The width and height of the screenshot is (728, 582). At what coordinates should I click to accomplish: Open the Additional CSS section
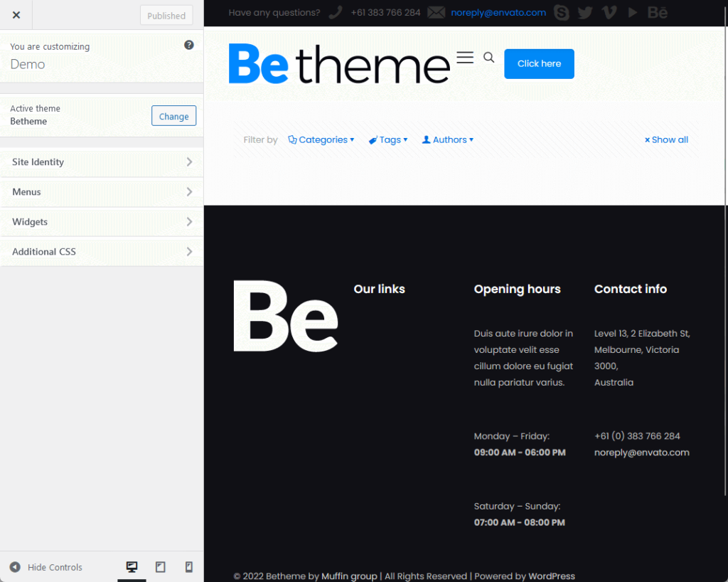tap(102, 252)
